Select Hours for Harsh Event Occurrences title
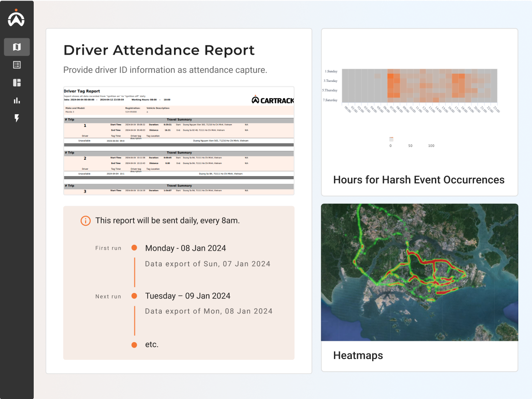Viewport: 532px width, 399px height. click(419, 180)
